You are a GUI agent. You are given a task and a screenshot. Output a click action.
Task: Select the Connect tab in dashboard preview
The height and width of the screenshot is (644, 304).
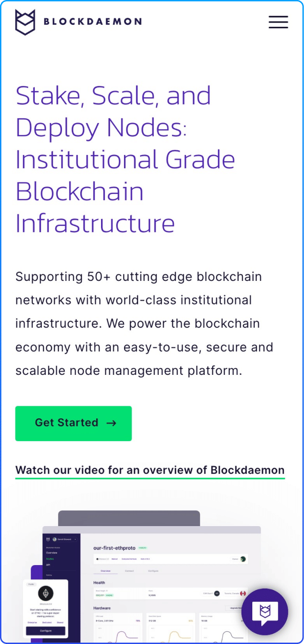tap(129, 571)
